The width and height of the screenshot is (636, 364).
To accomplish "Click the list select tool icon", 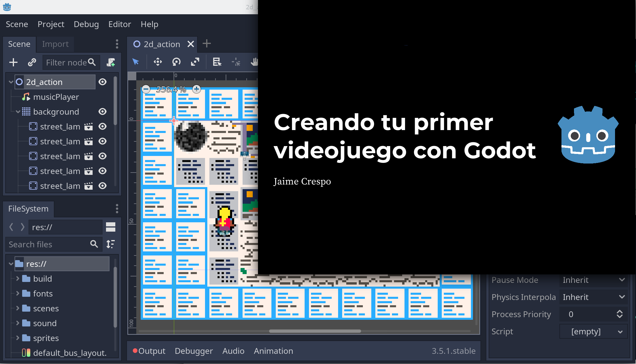I will [x=217, y=62].
